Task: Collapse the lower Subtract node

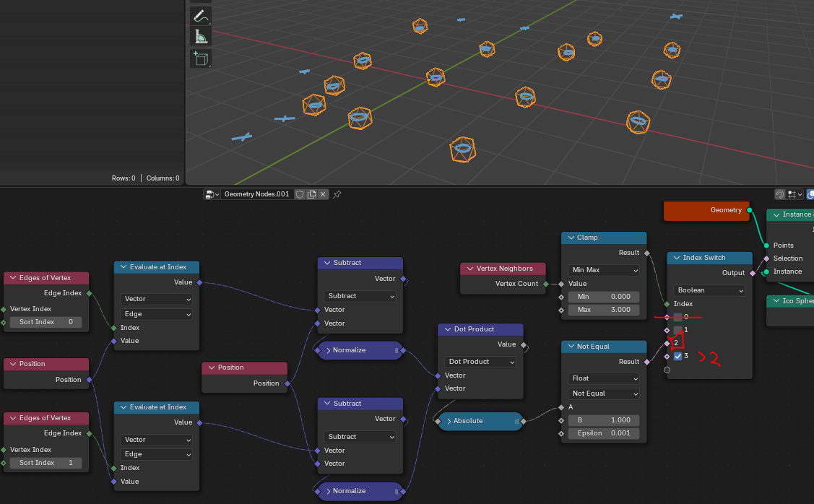Action: [327, 404]
